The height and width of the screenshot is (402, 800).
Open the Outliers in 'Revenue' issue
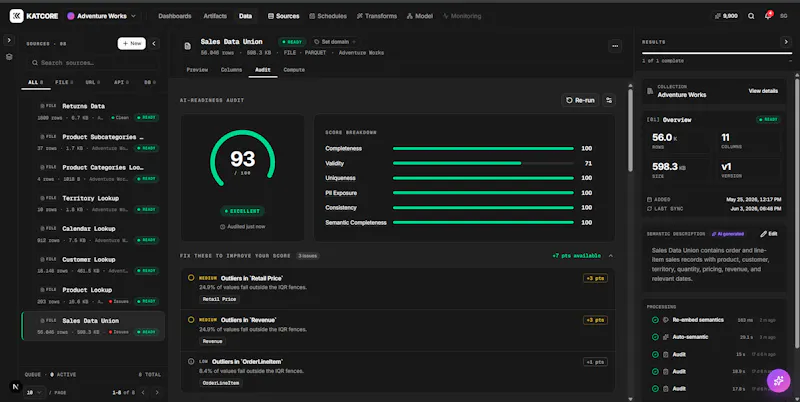[397, 331]
